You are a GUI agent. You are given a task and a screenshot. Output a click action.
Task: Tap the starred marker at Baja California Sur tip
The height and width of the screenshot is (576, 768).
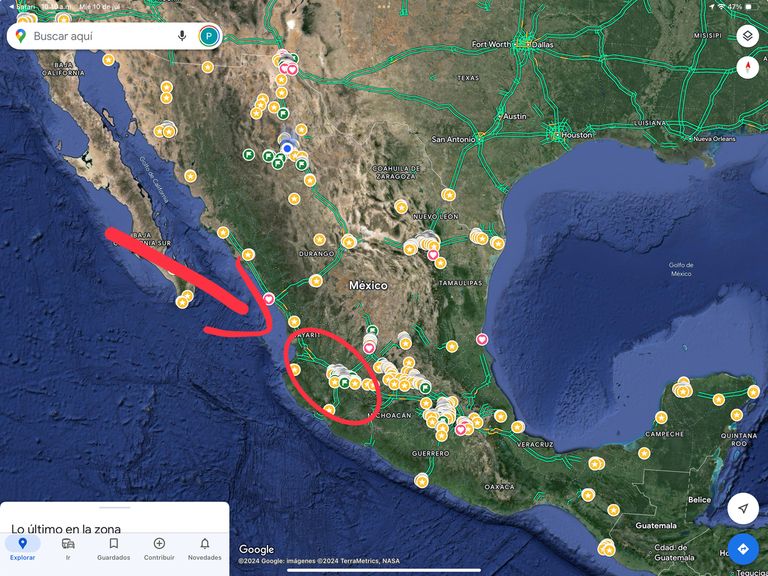[182, 302]
